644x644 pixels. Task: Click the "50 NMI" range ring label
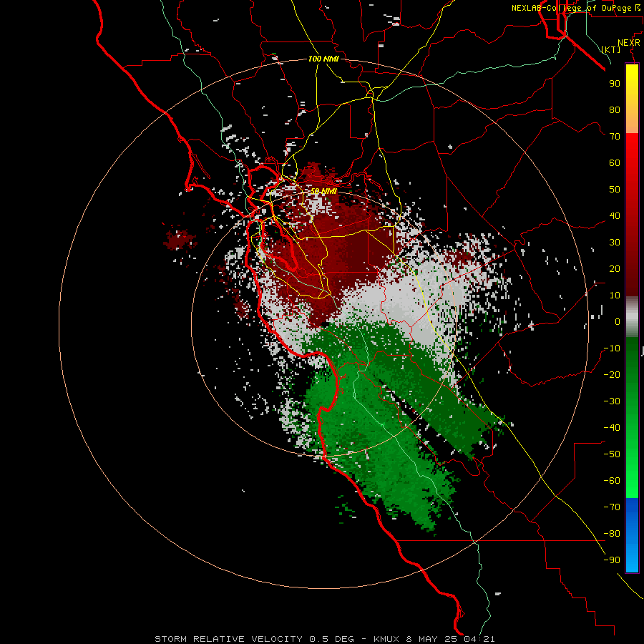(323, 191)
